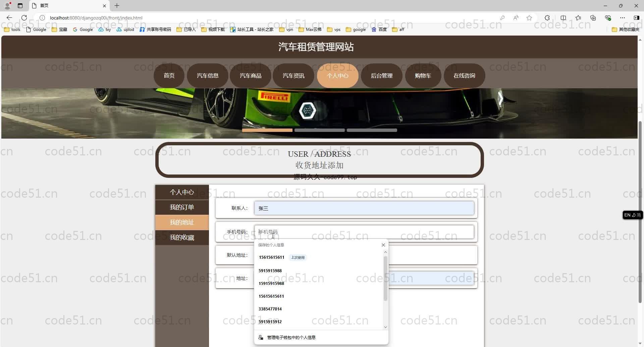Toggle the browser sidebar icon
The image size is (644, 347).
point(636,18)
